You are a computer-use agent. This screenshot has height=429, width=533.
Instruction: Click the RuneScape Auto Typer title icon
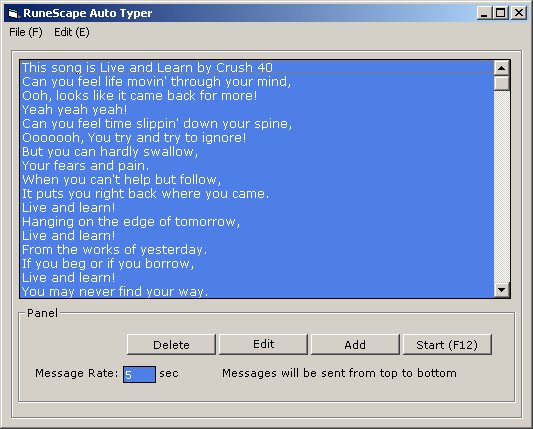coord(13,13)
